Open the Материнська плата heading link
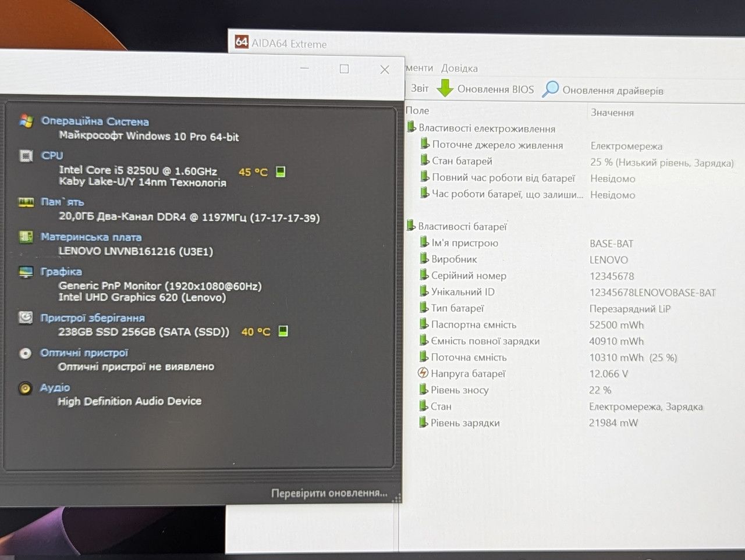 [91, 237]
